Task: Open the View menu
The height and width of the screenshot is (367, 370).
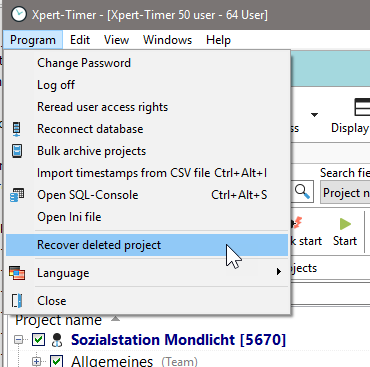Action: 116,40
